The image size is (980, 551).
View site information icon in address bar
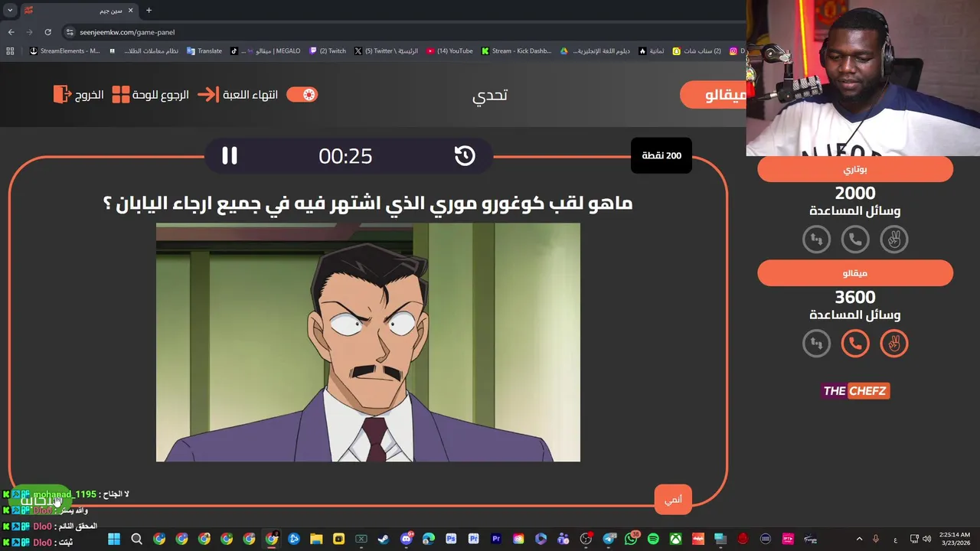tap(70, 32)
